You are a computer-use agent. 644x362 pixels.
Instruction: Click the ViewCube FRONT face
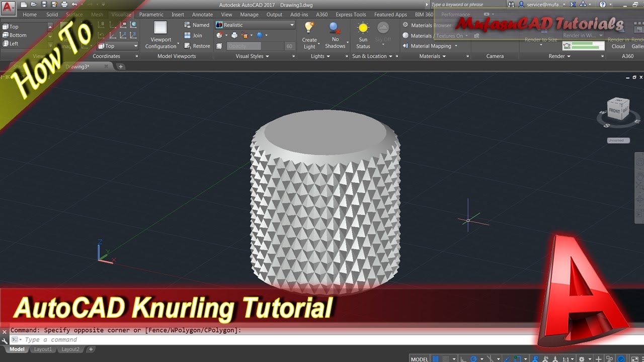point(615,110)
